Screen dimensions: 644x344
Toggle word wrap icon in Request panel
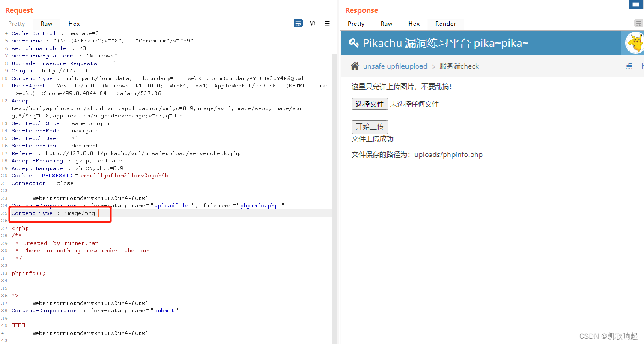(x=298, y=23)
